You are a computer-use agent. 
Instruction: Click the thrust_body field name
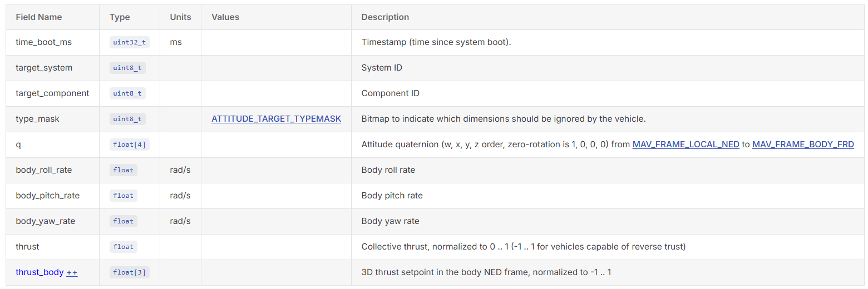click(x=40, y=272)
